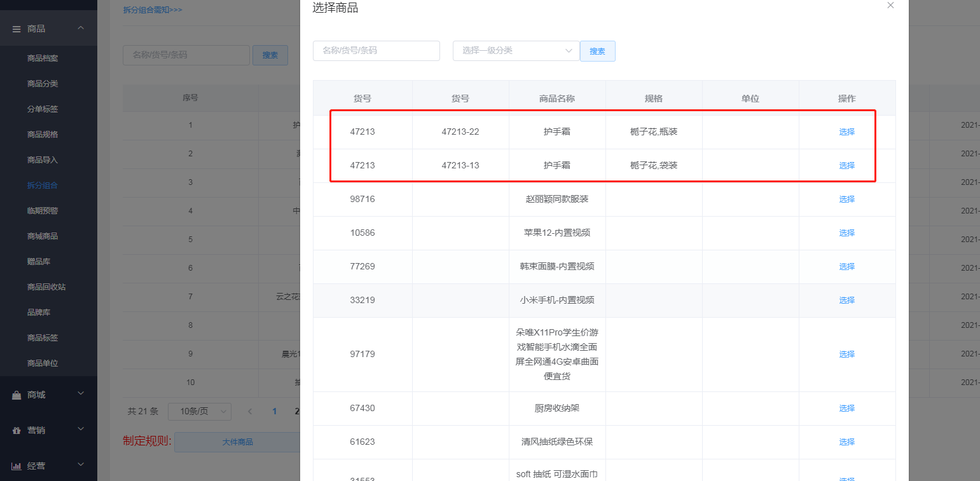Collapse the 商品 sidebar section chevron
Viewport: 980px width, 481px height.
[x=81, y=28]
